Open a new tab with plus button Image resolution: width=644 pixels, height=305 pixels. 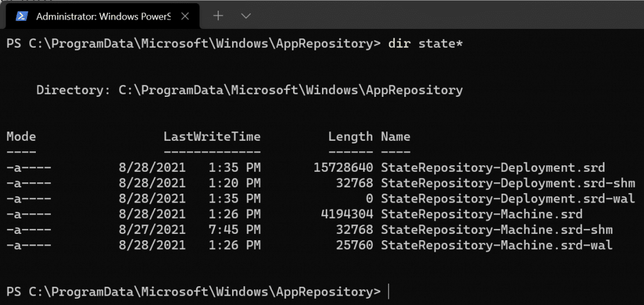coord(218,16)
